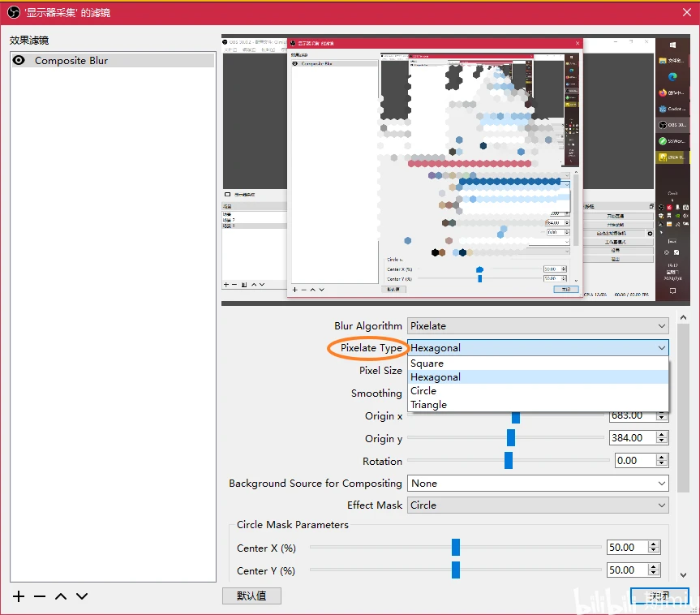Toggle visibility of Composite Blur filter
Image resolution: width=700 pixels, height=615 pixels.
coord(19,60)
